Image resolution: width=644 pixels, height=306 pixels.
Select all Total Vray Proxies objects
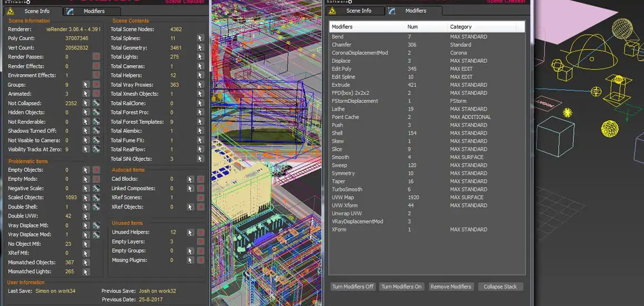[x=200, y=85]
